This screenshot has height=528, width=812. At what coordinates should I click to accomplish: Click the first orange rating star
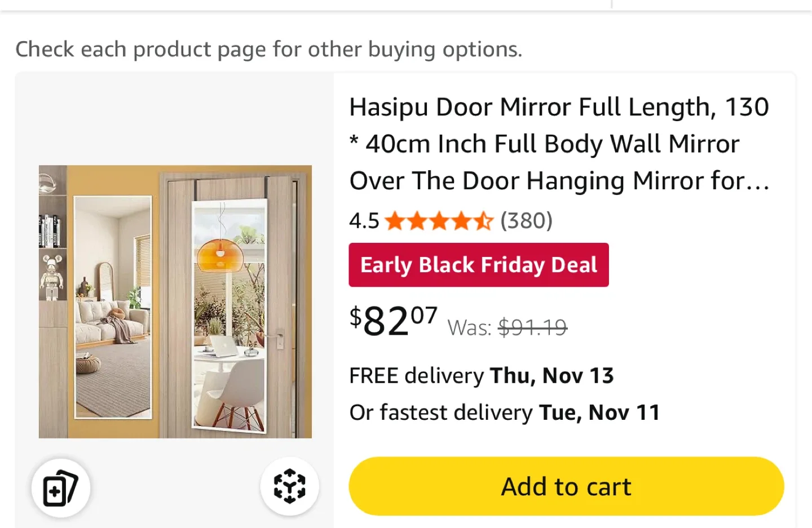pyautogui.click(x=396, y=221)
